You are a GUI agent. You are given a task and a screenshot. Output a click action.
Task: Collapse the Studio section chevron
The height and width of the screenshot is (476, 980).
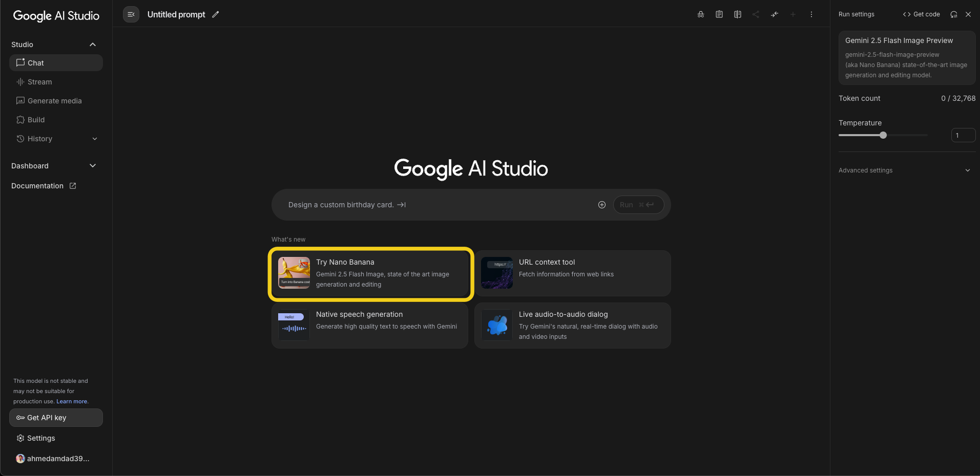(x=93, y=45)
